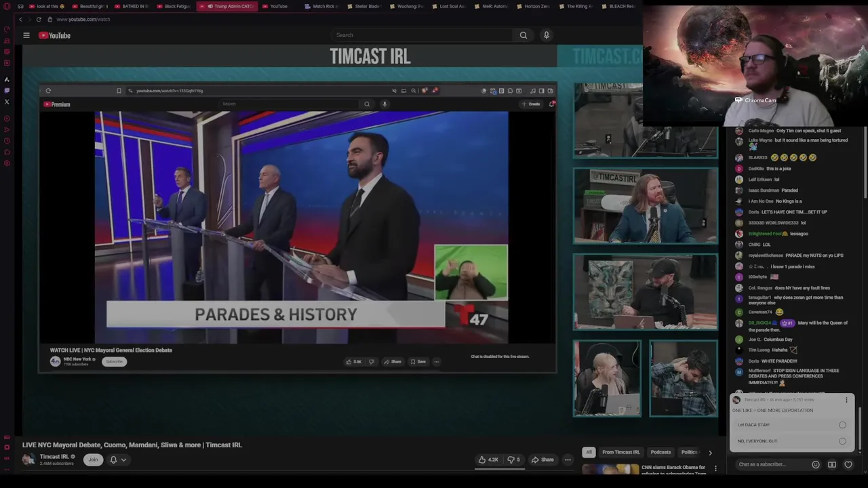Viewport: 868px width, 488px height.
Task: Go forward with the browser forward arrow
Action: tap(29, 19)
